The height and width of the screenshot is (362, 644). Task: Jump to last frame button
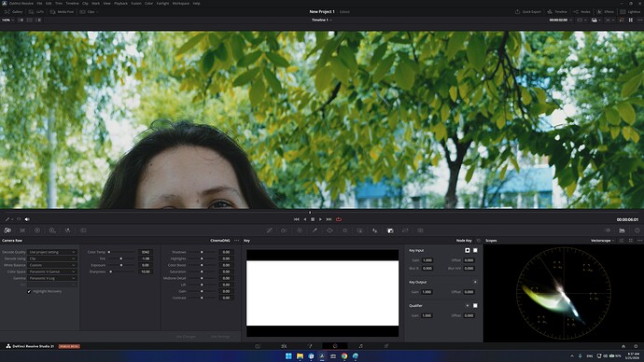click(x=329, y=219)
